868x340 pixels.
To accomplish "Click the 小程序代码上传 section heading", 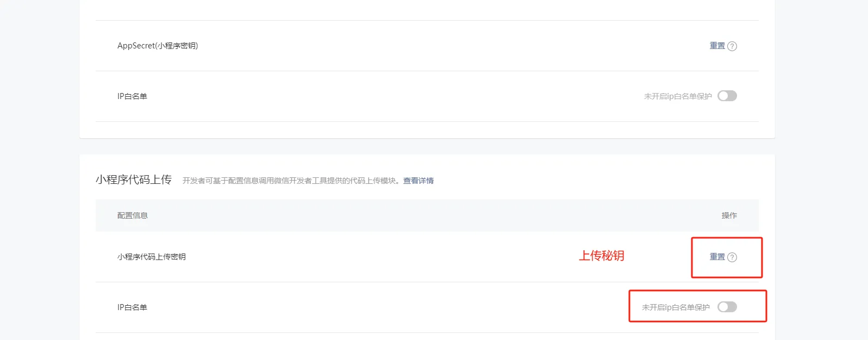I will pyautogui.click(x=134, y=180).
